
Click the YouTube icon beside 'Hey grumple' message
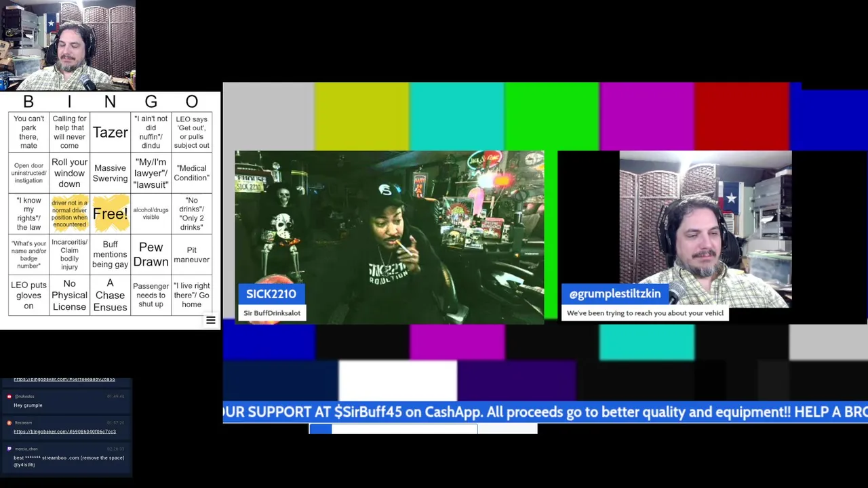[x=9, y=396]
